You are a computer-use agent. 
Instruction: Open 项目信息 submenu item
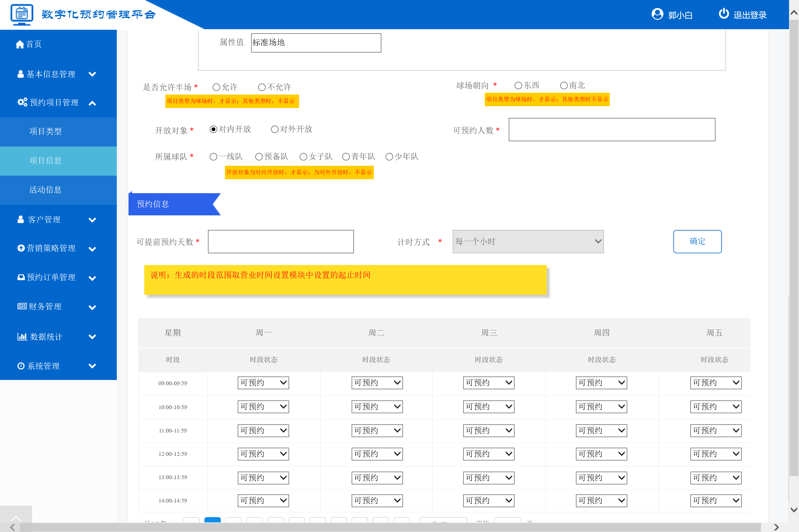pyautogui.click(x=58, y=161)
